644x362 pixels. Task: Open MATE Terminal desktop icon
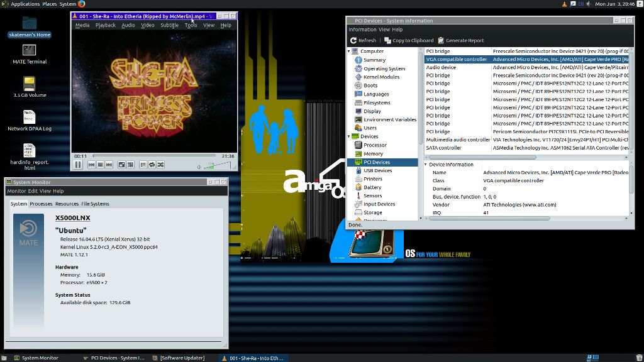tap(30, 55)
